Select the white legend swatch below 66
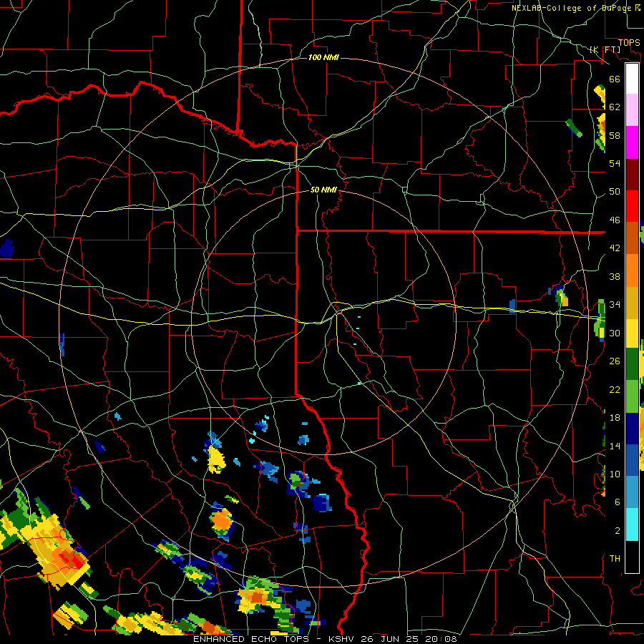This screenshot has height=644, width=644. point(632,79)
